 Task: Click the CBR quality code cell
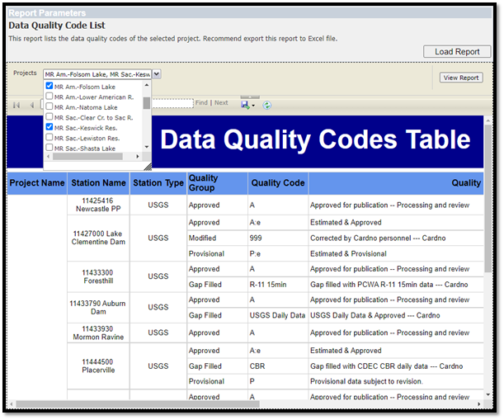[278, 366]
